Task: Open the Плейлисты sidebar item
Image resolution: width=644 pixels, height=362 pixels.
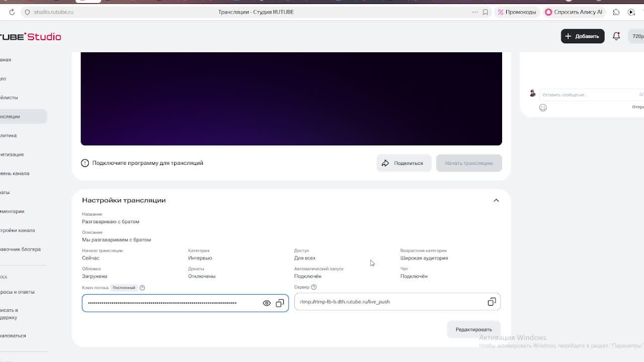Action: pos(9,98)
